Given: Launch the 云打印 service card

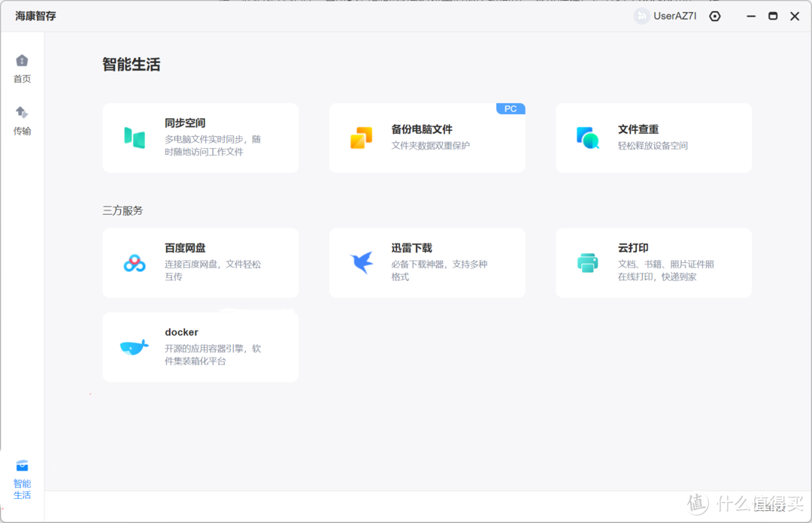Looking at the screenshot, I should pos(653,262).
